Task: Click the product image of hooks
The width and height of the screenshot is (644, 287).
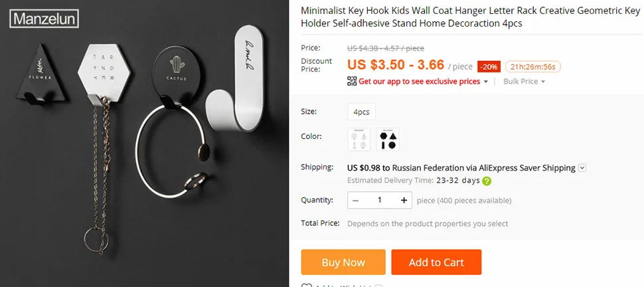Action: click(x=144, y=143)
